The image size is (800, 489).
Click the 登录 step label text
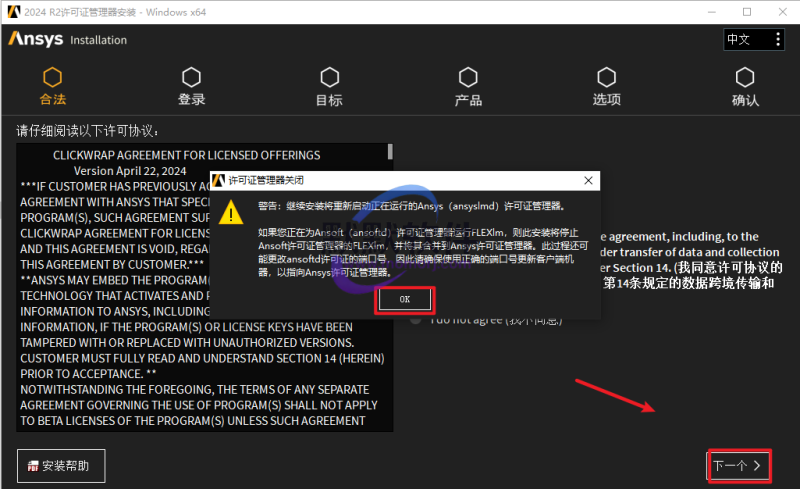click(191, 100)
